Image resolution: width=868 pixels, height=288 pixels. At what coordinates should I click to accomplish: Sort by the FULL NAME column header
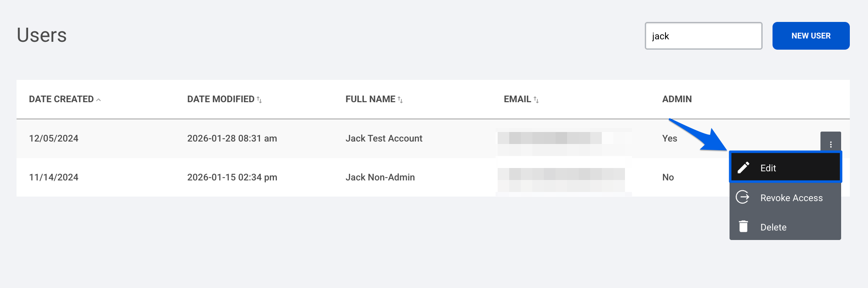[370, 99]
